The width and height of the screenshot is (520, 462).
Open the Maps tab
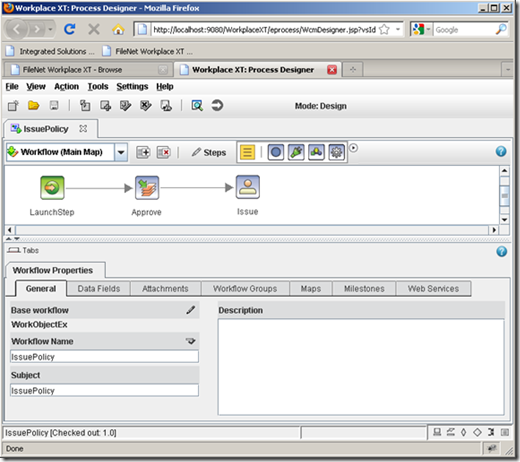(311, 289)
